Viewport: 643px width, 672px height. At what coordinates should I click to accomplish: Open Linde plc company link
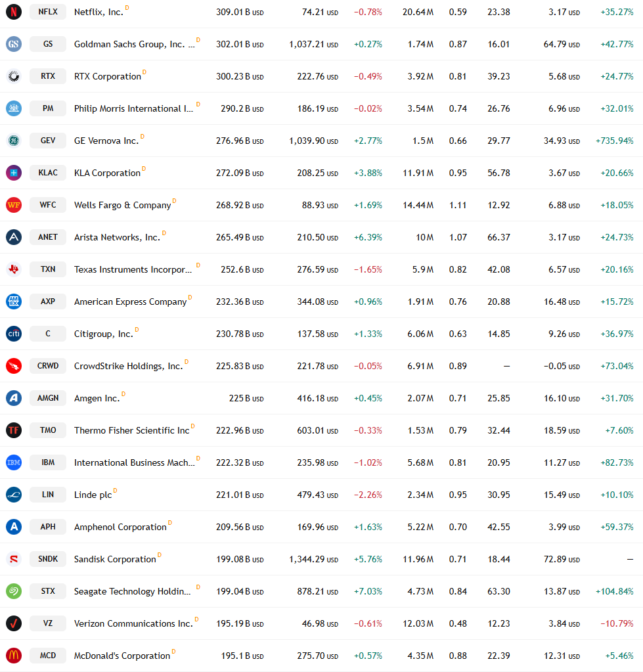point(93,495)
